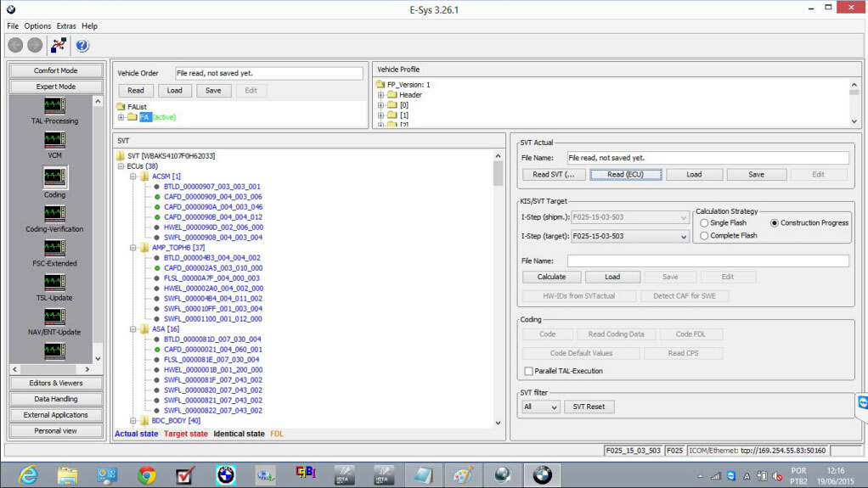
Task: Click green dot of CAFD_000002A5_003_010_000
Action: point(157,268)
